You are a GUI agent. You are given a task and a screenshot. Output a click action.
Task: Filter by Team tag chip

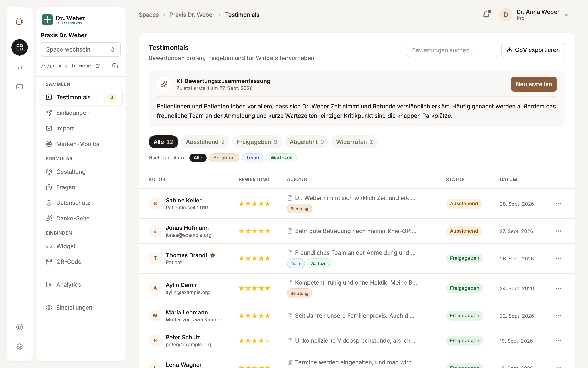pyautogui.click(x=252, y=158)
